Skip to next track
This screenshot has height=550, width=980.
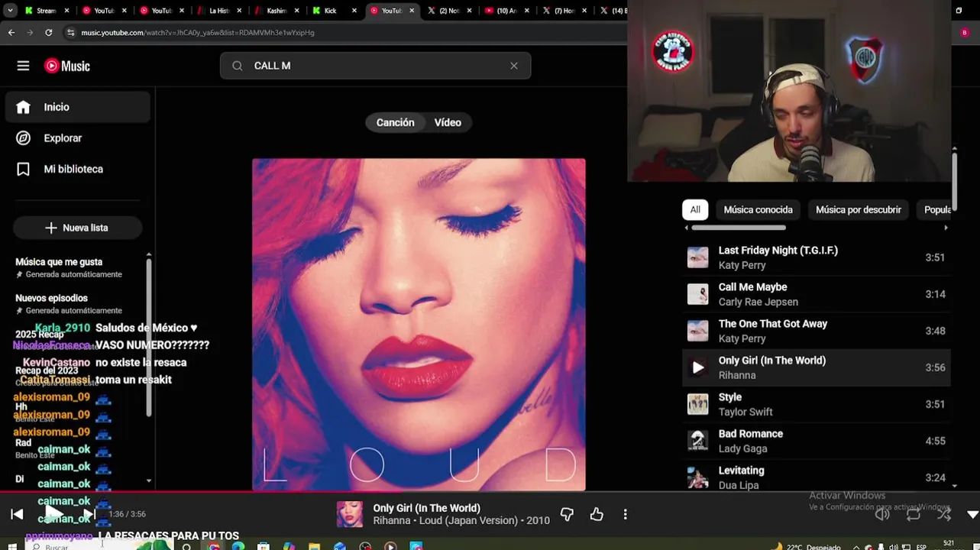pos(89,514)
